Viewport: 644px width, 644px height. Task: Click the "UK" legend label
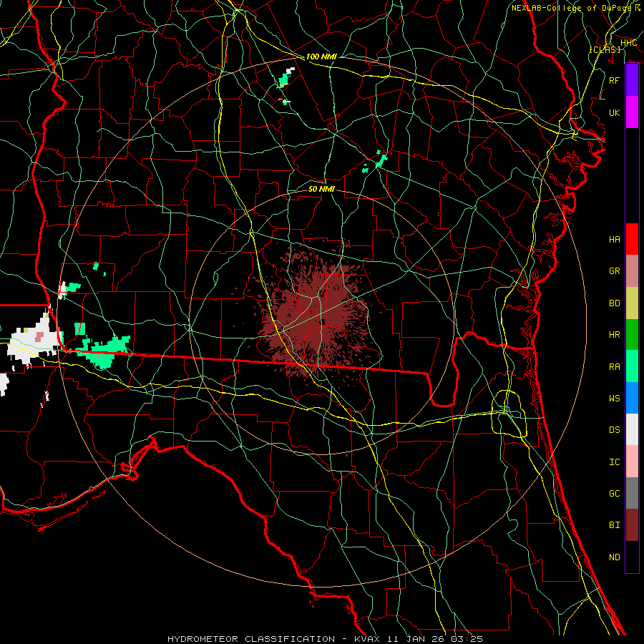pos(614,112)
